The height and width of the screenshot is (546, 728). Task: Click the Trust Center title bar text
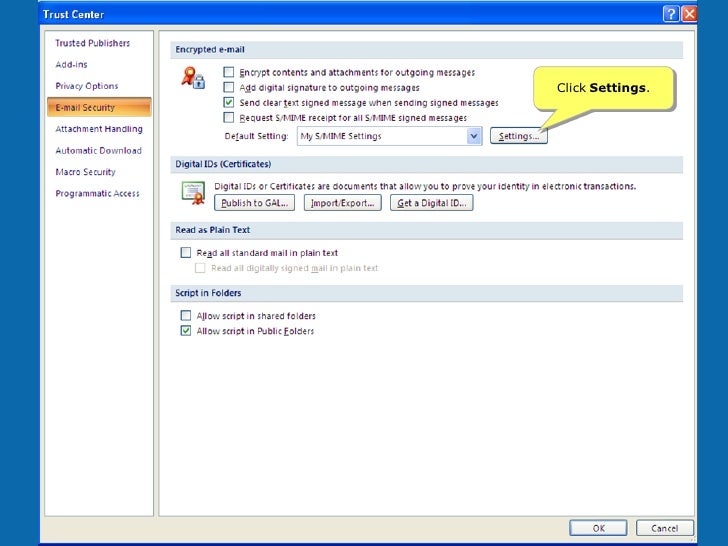tap(73, 14)
